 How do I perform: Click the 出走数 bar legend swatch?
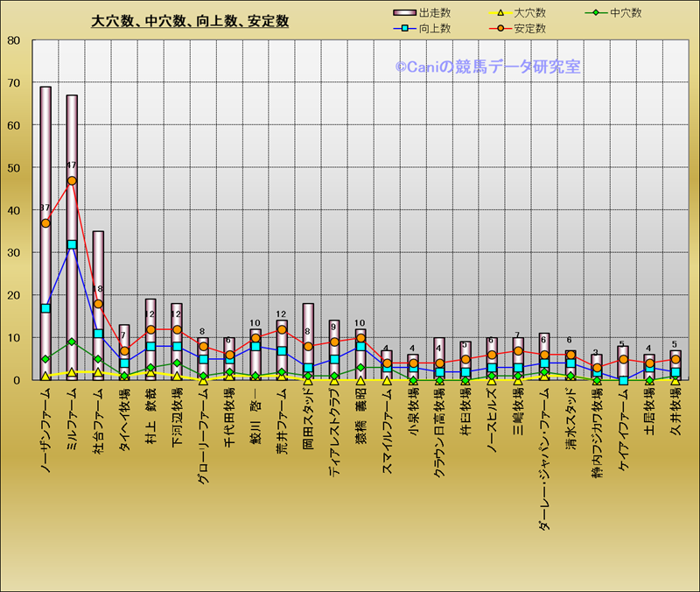tap(404, 13)
